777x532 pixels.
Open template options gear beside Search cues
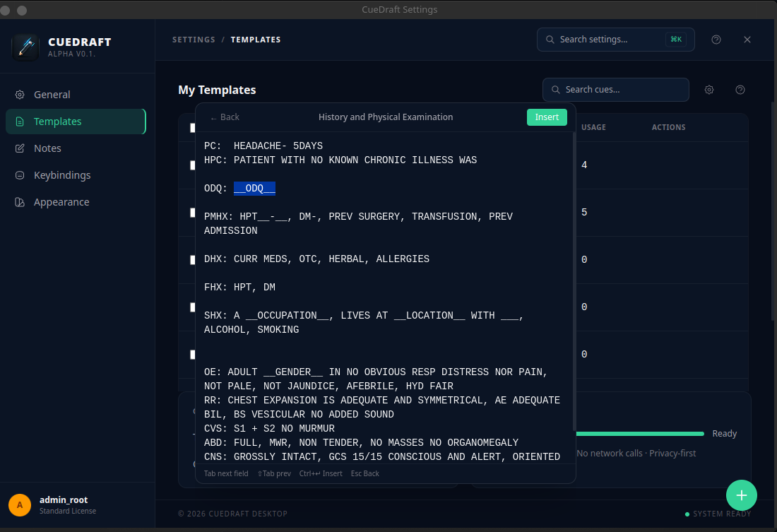[x=708, y=90]
